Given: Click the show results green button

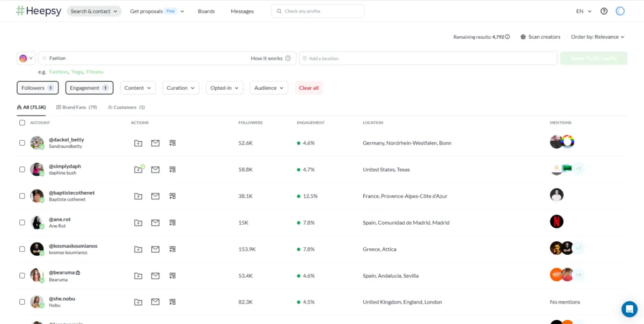Looking at the screenshot, I should (x=594, y=58).
